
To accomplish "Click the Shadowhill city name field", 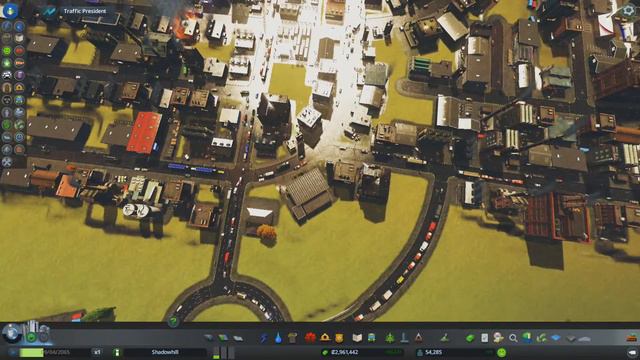I will (165, 352).
